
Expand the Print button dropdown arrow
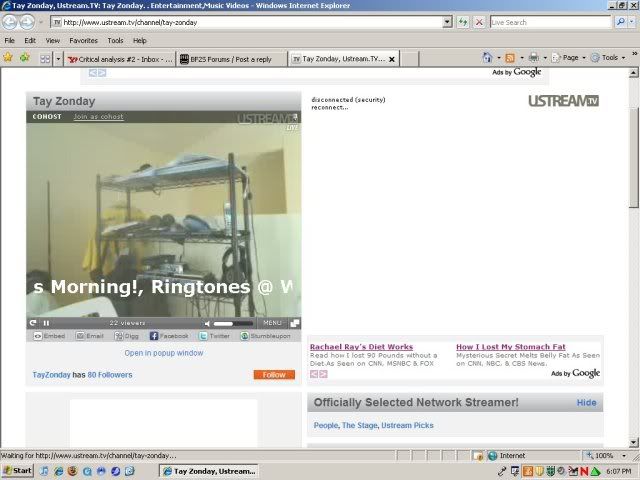[x=545, y=58]
